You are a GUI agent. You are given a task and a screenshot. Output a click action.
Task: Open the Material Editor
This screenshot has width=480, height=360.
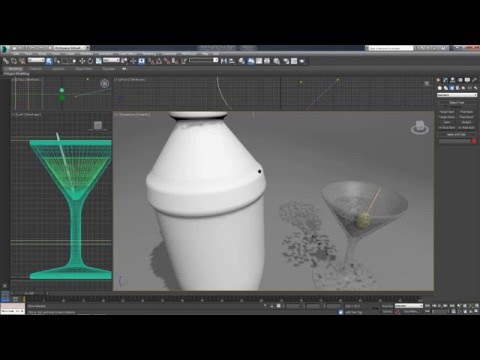pyautogui.click(x=277, y=61)
